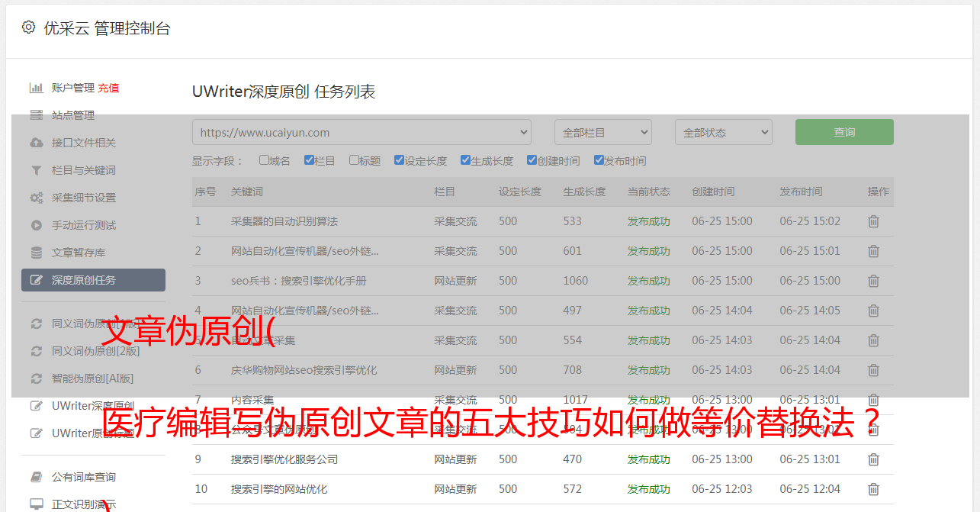Click the monitor icon for 正文识别演示
980x512 pixels.
pos(36,504)
